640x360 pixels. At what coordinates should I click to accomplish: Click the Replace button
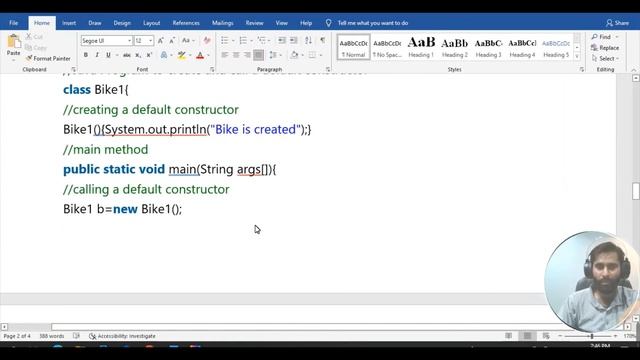(605, 48)
